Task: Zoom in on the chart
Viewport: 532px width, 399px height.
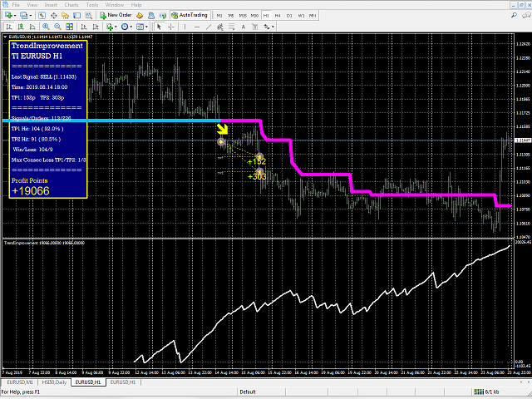Action: point(46,27)
